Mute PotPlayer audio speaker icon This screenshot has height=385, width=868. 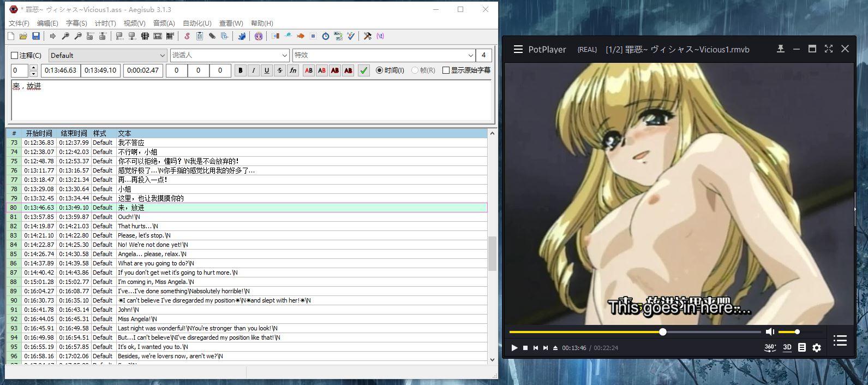pyautogui.click(x=770, y=331)
